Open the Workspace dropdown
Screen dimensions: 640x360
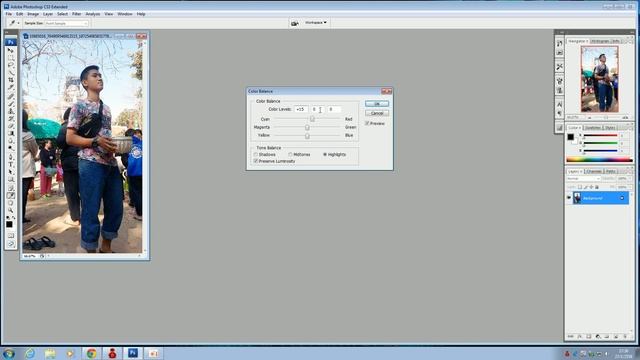pos(316,23)
